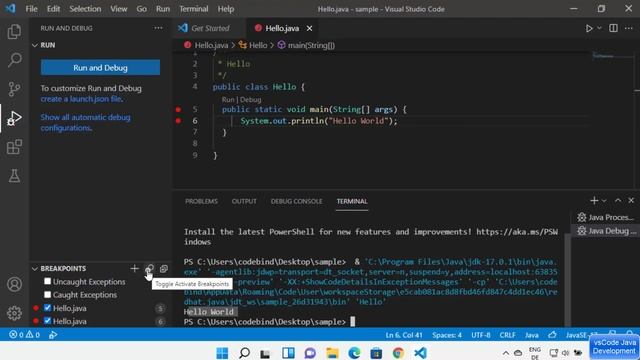The image size is (640, 360).
Task: Click Spaces: 4 indentation setting
Action: (x=447, y=335)
